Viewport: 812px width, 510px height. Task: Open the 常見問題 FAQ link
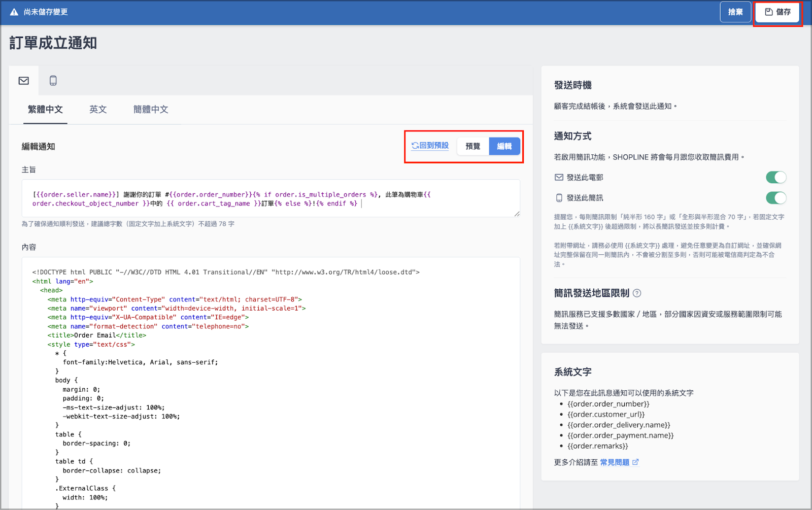615,462
